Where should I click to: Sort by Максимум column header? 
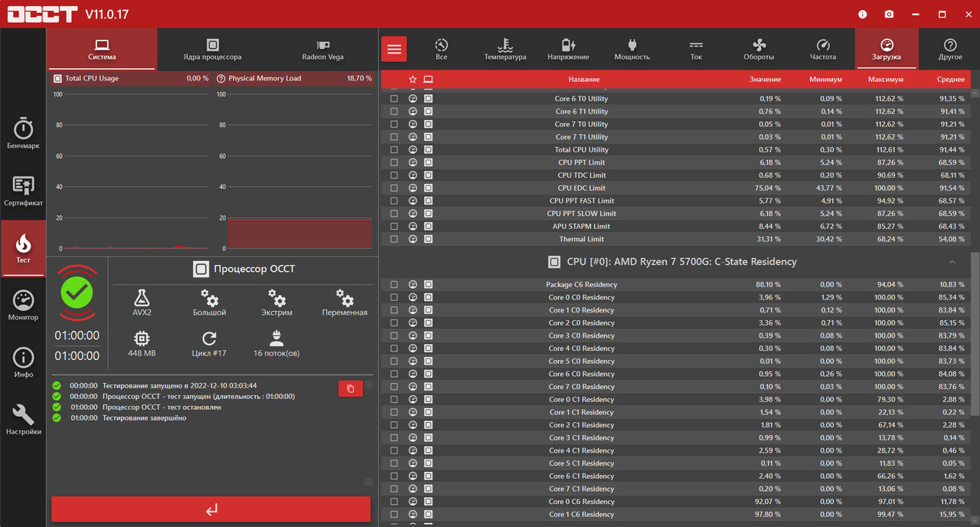point(886,79)
